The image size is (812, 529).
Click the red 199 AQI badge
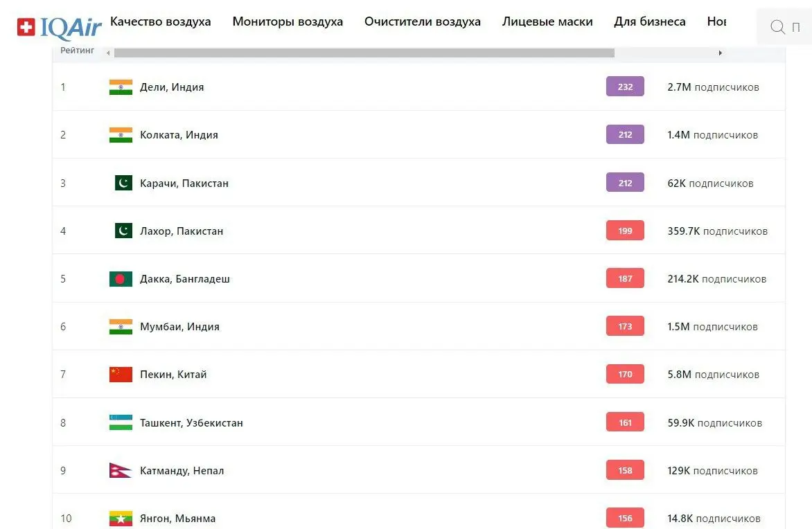click(x=625, y=231)
